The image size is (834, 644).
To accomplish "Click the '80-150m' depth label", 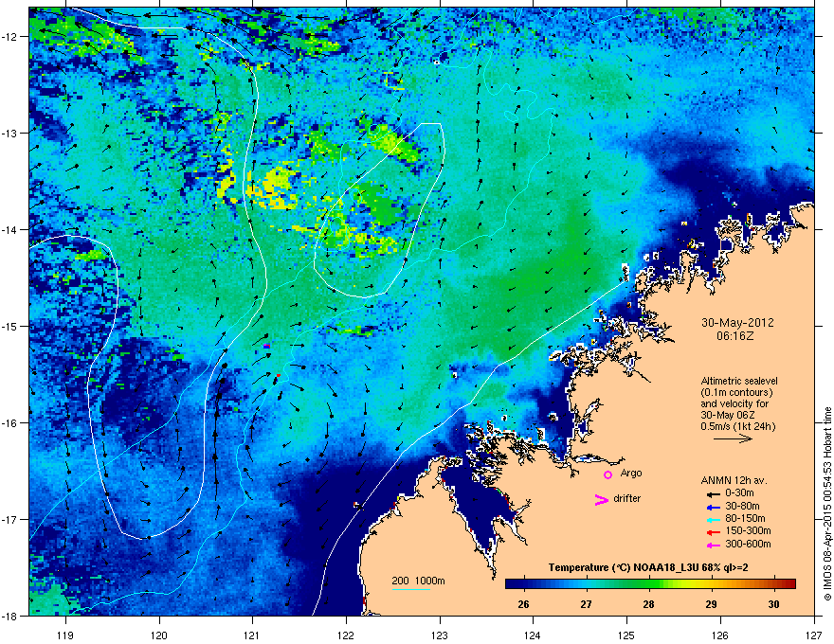I will click(x=745, y=518).
